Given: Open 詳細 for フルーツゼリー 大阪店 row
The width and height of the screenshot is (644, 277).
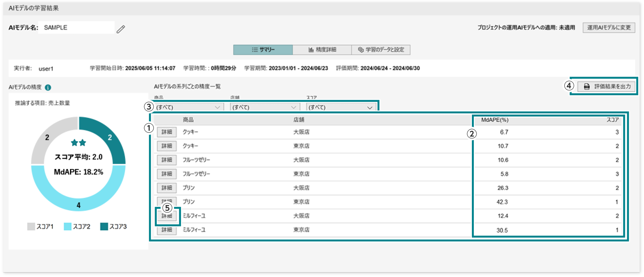Looking at the screenshot, I should [167, 160].
